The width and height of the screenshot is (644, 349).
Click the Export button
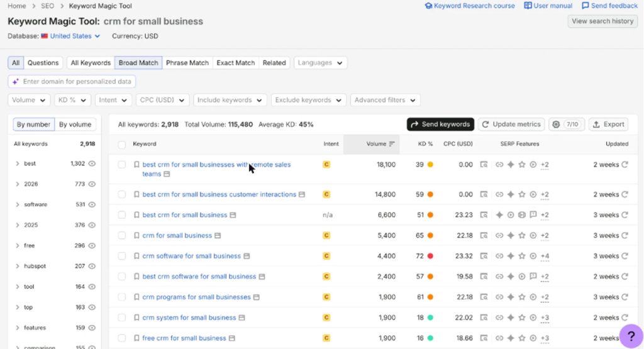(609, 124)
